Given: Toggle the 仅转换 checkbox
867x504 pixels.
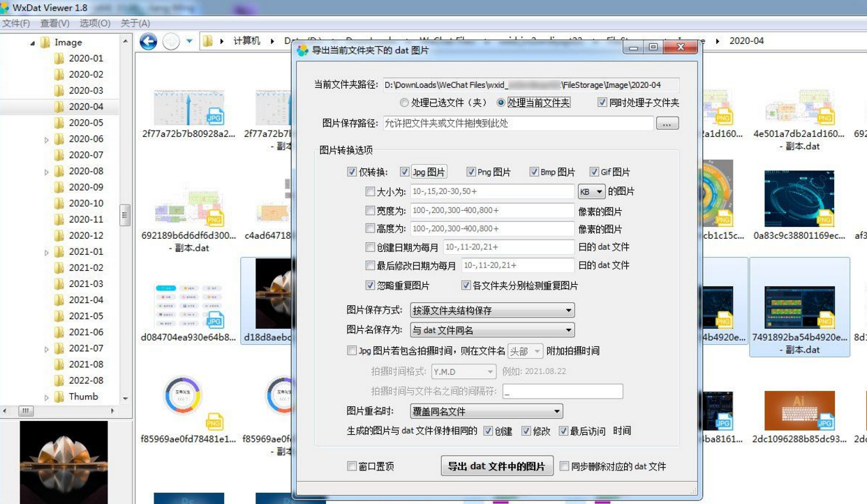Looking at the screenshot, I should coord(352,172).
